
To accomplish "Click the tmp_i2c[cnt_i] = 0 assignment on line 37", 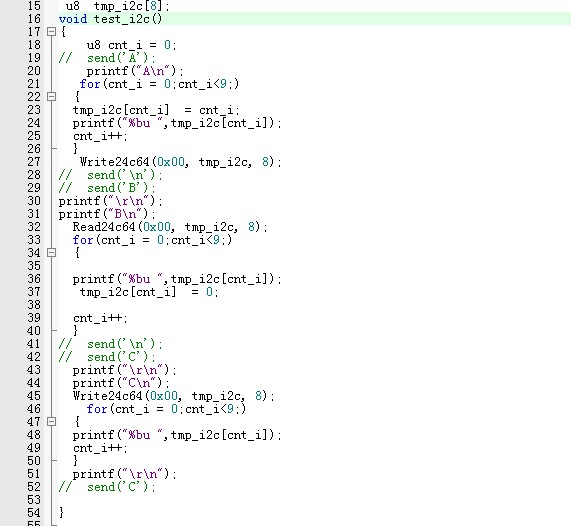I will 149,292.
